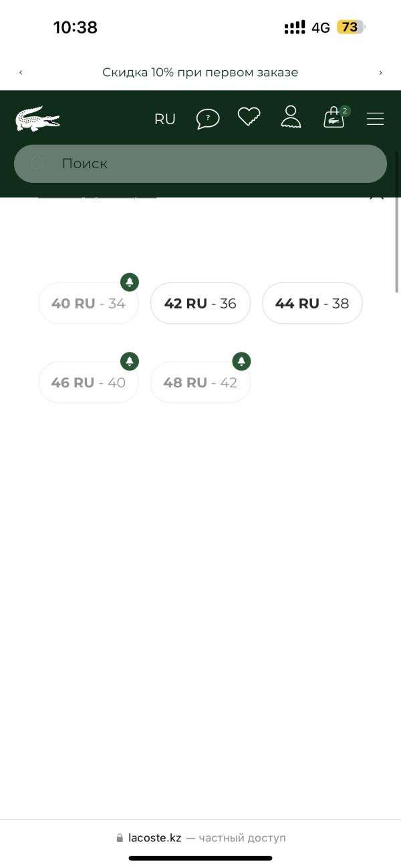Choose size 48 RU - 42
This screenshot has width=401, height=868.
(200, 383)
